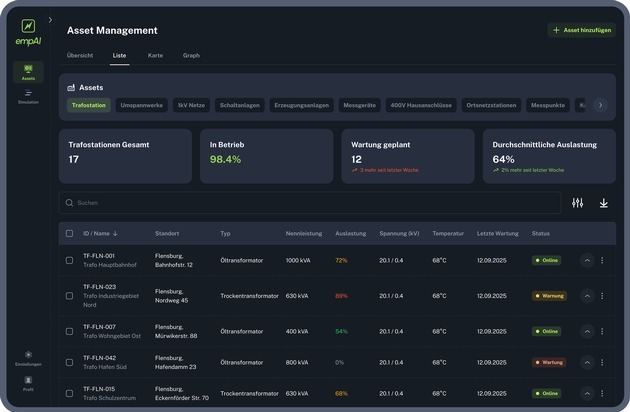The width and height of the screenshot is (630, 412).
Task: Check the TF-FLN-001 row checkbox
Action: (69, 260)
